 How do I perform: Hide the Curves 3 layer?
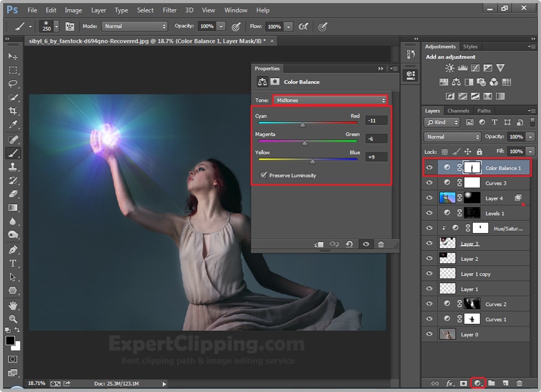click(430, 183)
